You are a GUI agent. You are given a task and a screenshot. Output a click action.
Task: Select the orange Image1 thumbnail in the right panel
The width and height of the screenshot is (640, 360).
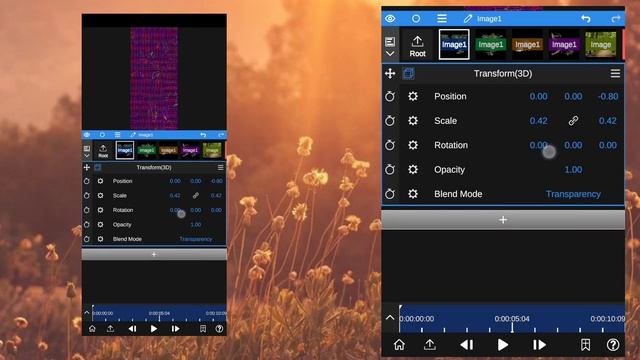pyautogui.click(x=527, y=44)
